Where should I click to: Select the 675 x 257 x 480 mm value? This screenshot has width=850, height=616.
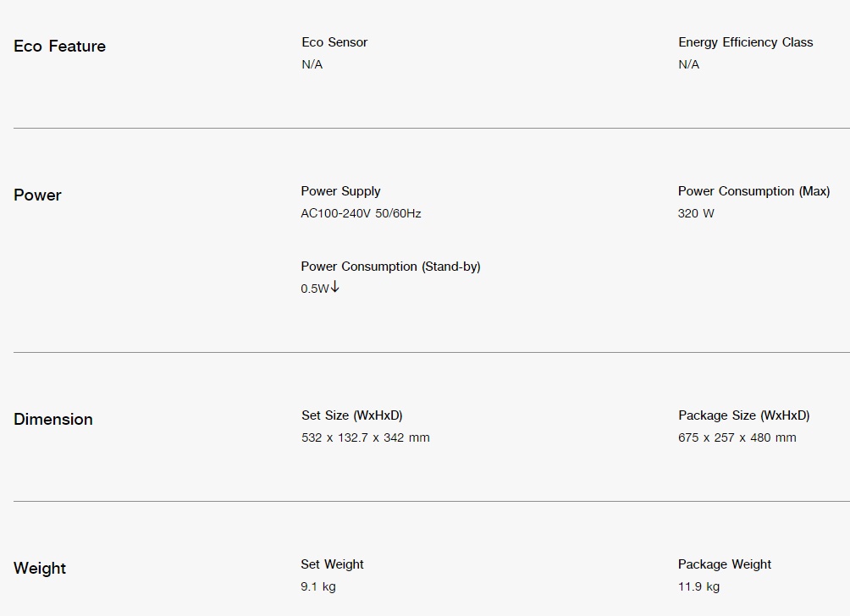coord(737,437)
